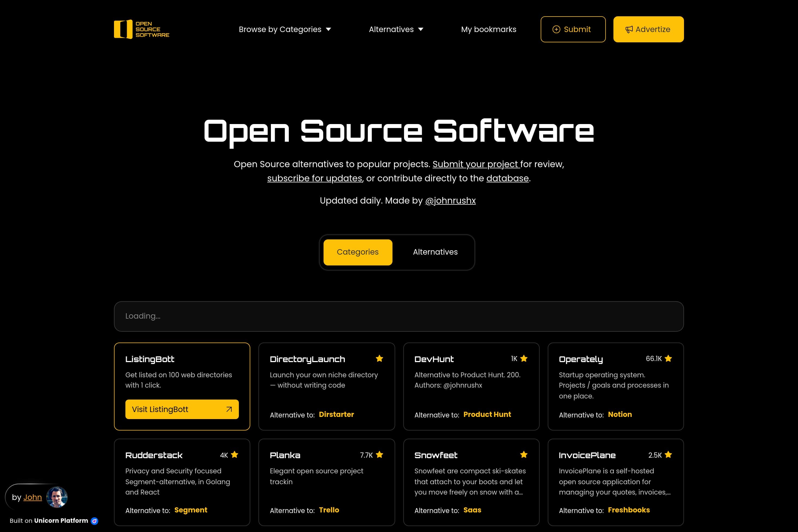Click the star icon on DevHunt card
The image size is (798, 532).
click(524, 358)
